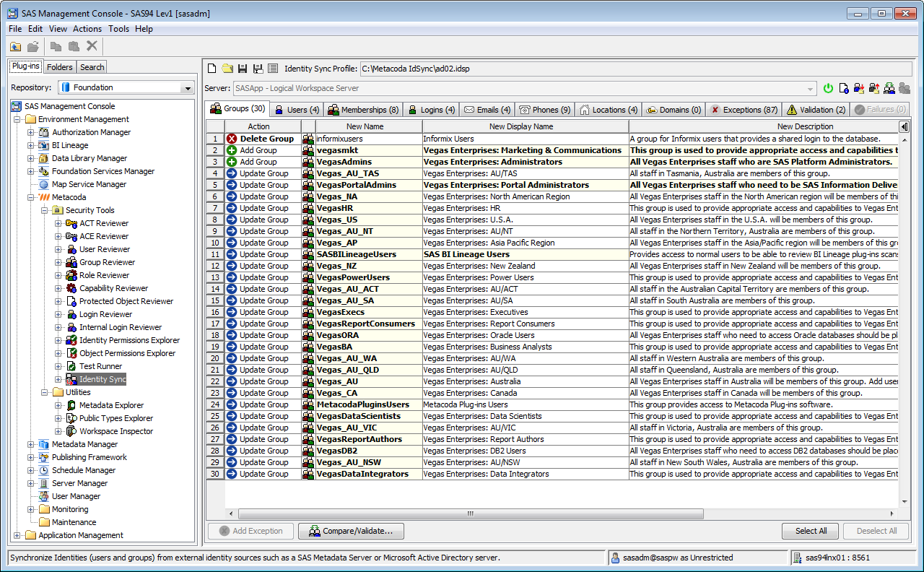Click the Map Service Manager globe icon

tap(44, 184)
